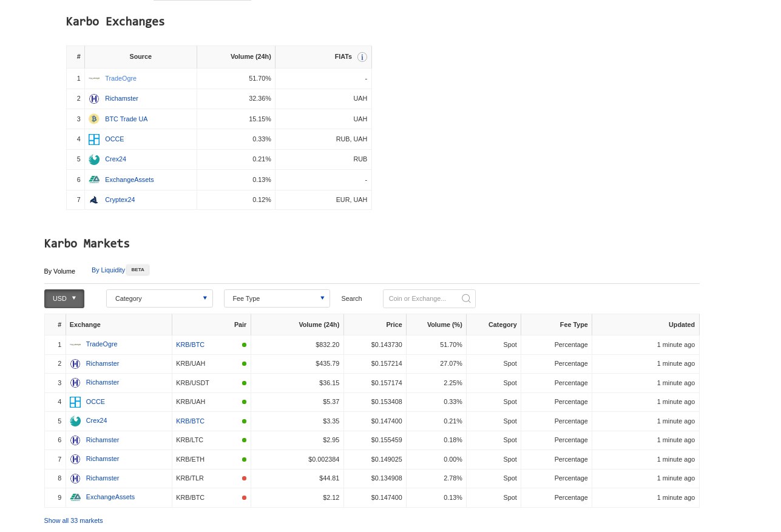Click the OCCE logo in Karbo Exchanges table
This screenshot has width=781, height=532.
pyautogui.click(x=94, y=140)
